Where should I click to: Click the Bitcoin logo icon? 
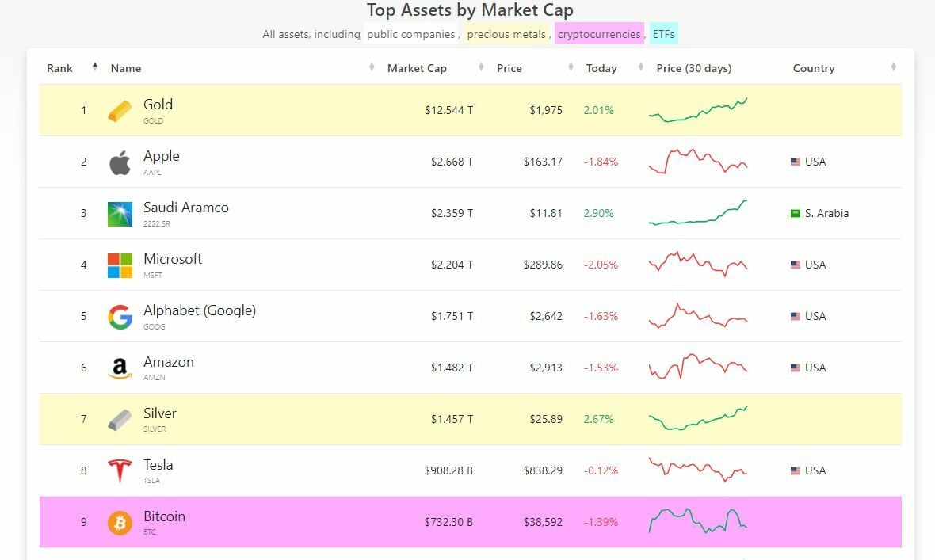click(x=120, y=523)
